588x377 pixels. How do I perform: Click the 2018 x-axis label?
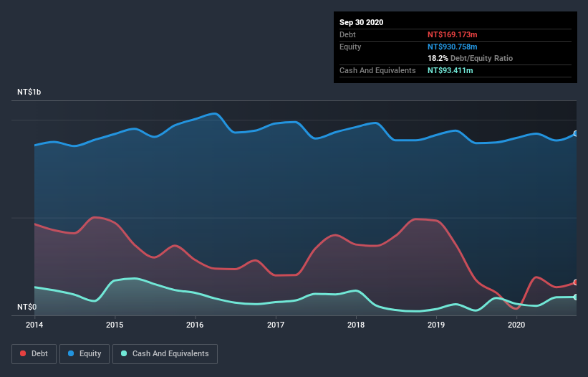(356, 325)
